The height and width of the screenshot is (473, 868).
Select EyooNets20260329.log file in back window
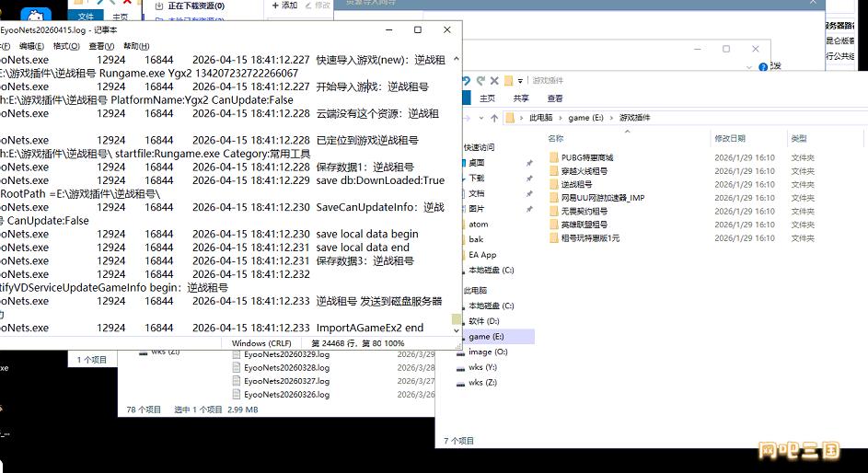click(x=287, y=354)
